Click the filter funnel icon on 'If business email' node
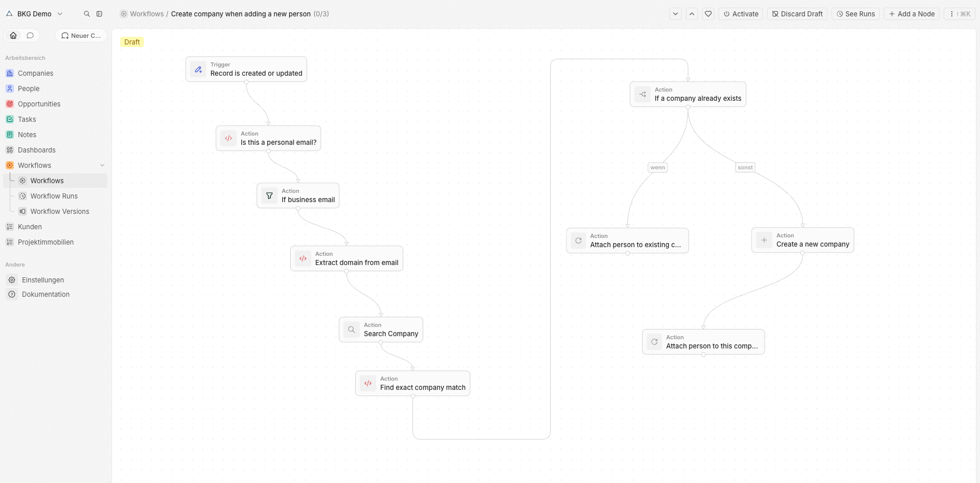980x483 pixels. coord(269,195)
